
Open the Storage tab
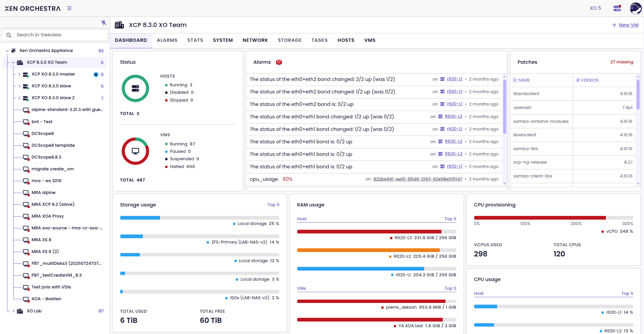(290, 40)
